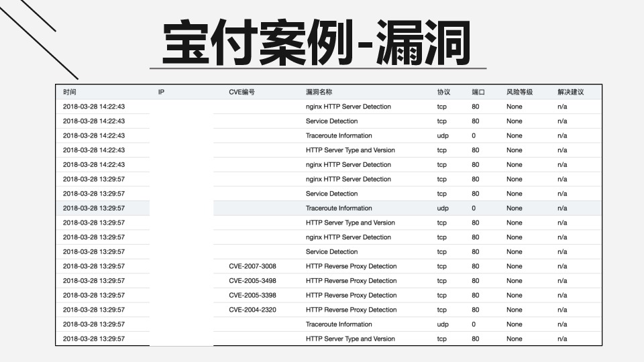
Task: Select HTTP Reverse Proxy Detection beside CVE-2005-3498
Action: (351, 281)
